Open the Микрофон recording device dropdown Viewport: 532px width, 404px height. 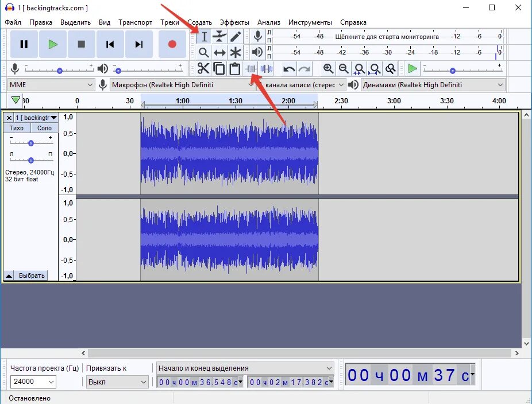[x=182, y=85]
